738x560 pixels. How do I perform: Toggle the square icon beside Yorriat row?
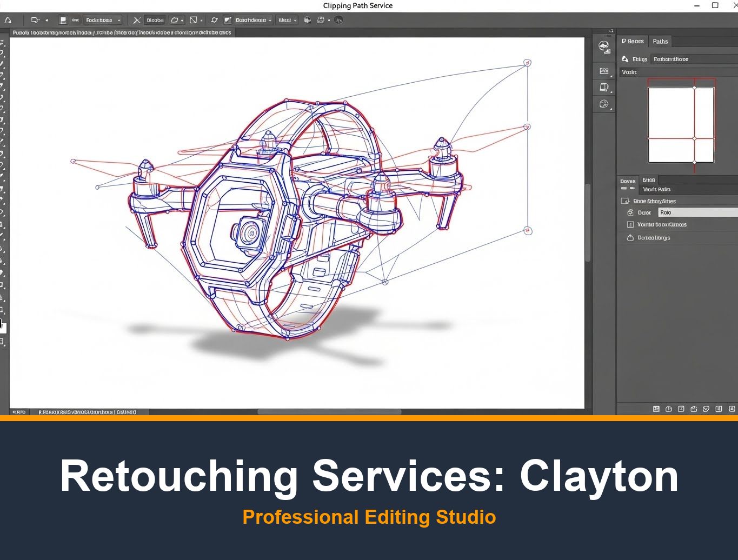pos(630,224)
